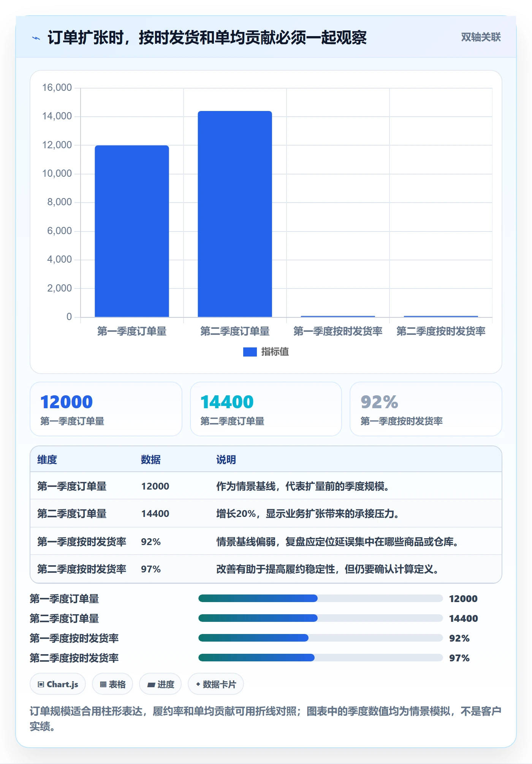Select table row cell 第一季度订单量
Viewport: 532px width, 764px height.
[72, 486]
